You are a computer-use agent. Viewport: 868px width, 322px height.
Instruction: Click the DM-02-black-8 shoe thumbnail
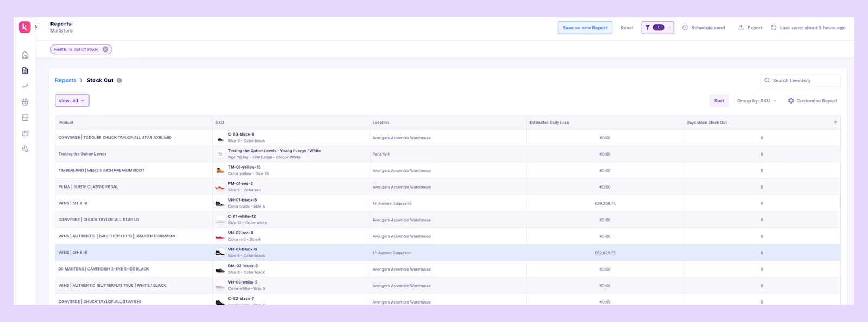pos(220,269)
